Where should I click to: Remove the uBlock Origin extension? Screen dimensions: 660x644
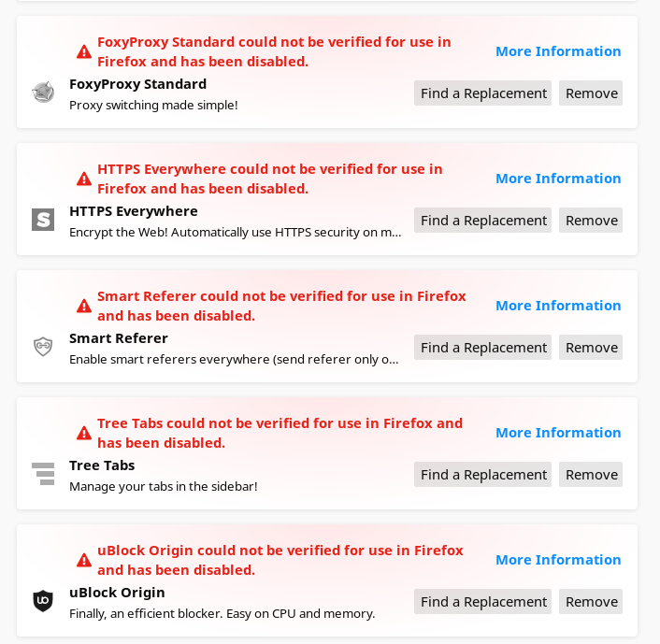pos(591,602)
